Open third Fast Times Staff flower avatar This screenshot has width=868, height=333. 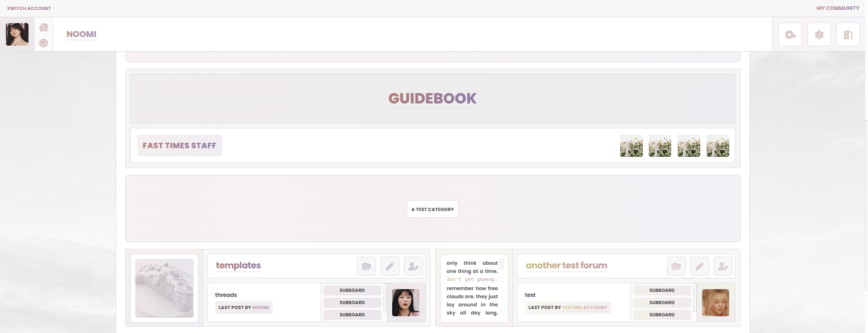689,146
